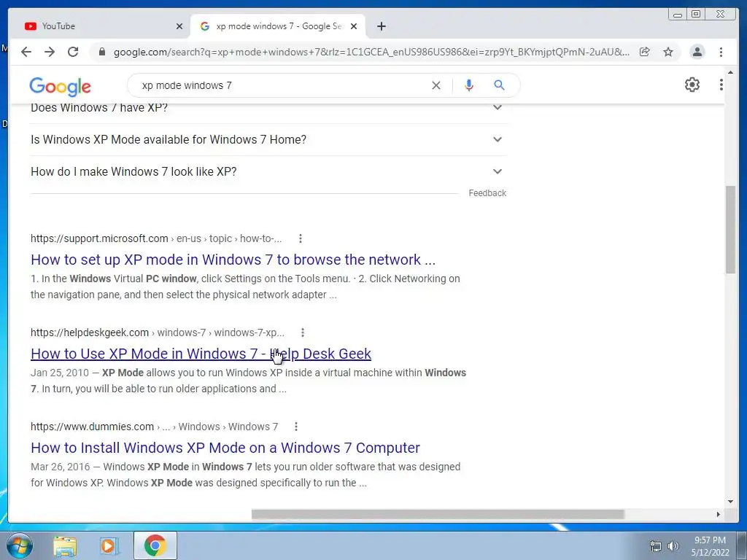Open the taskbar clock showing 9:57 PM

tap(710, 546)
